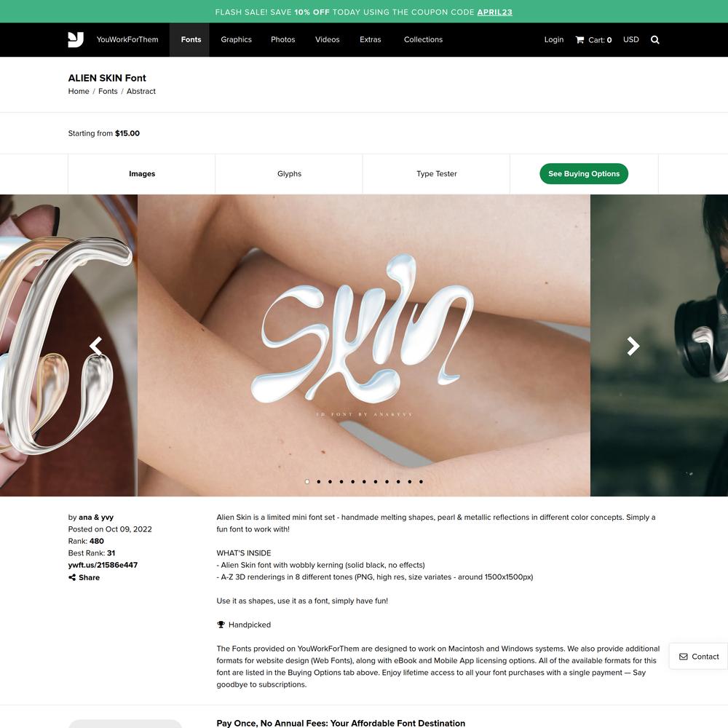Select the first carousel dot indicator
This screenshot has height=728, width=728.
point(307,481)
